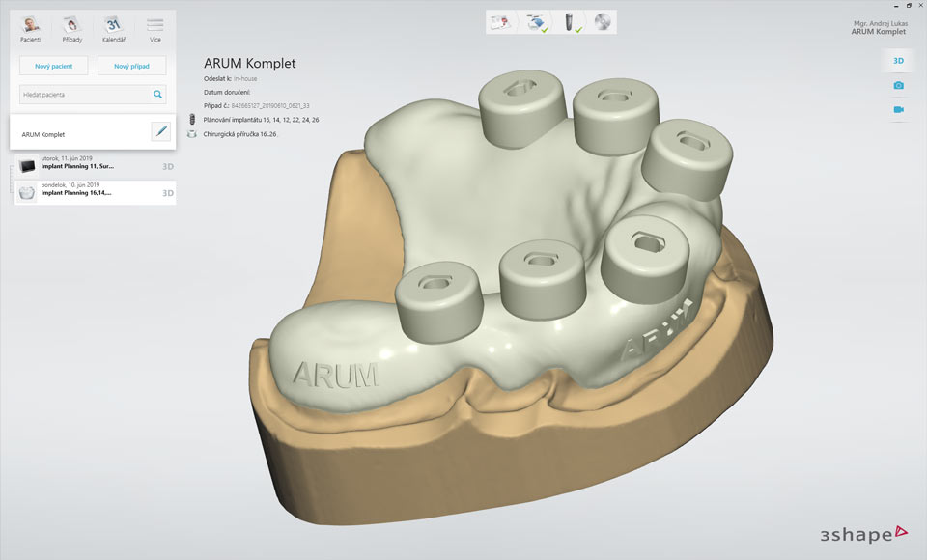
Task: Click the scan import workflow step icon
Action: pyautogui.click(x=537, y=22)
